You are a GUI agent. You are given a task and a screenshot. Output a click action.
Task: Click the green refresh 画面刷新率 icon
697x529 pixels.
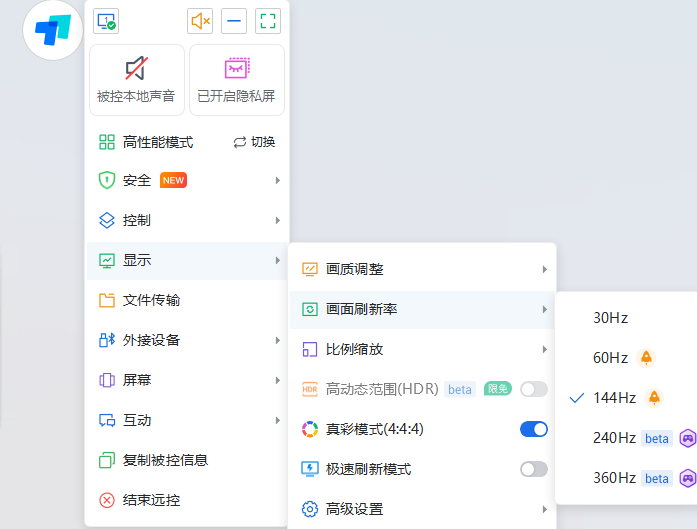[310, 309]
